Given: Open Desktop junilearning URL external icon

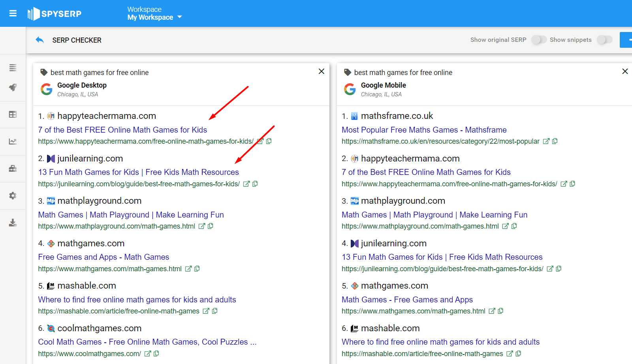Looking at the screenshot, I should [x=246, y=184].
